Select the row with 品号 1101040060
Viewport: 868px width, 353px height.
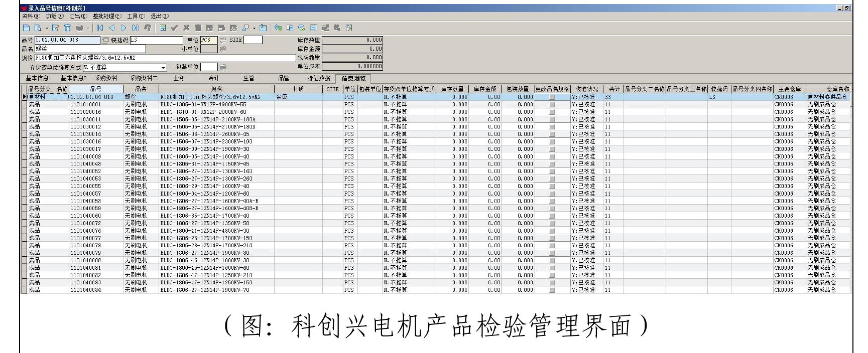point(436,216)
